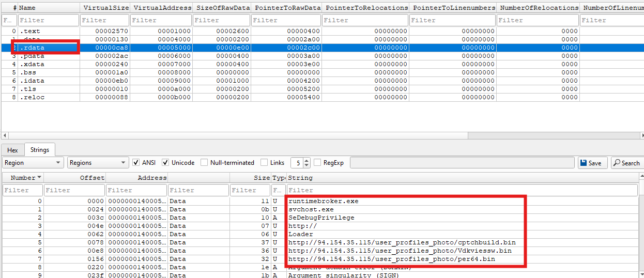Select the Strings tab
The width and height of the screenshot is (644, 278).
[x=40, y=150]
